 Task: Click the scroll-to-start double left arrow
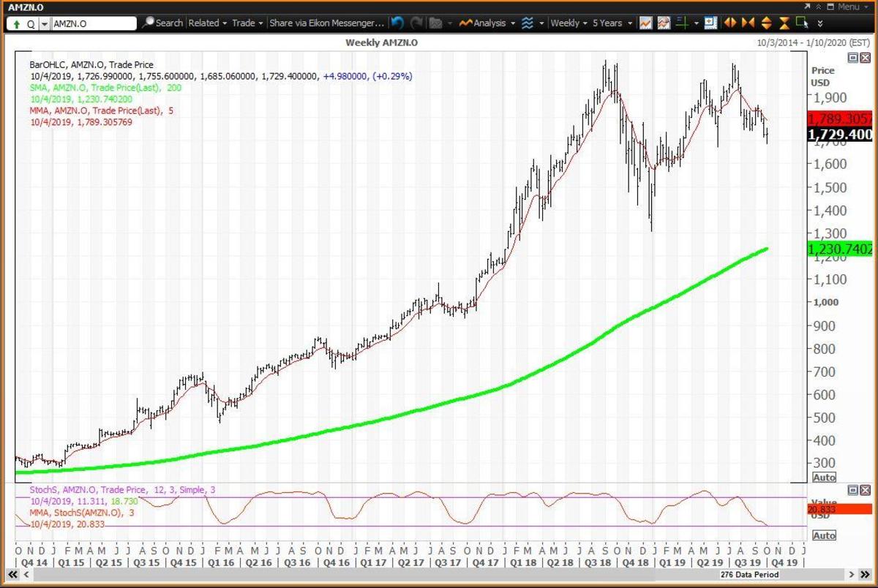coord(12,576)
